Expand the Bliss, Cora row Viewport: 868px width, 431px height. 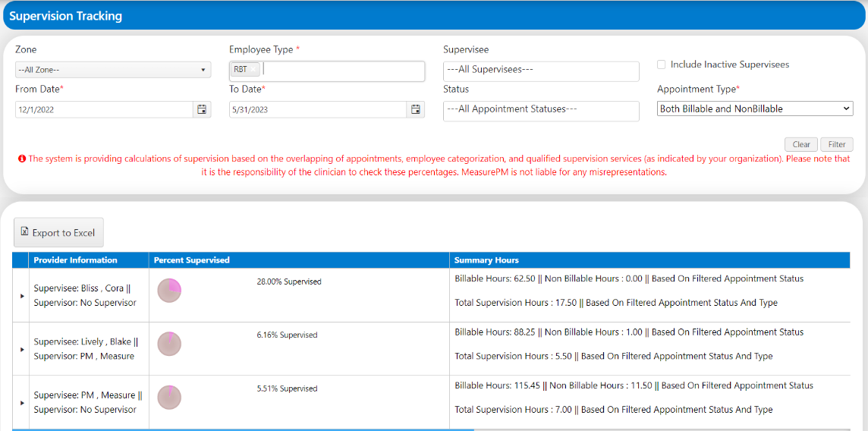pos(22,296)
